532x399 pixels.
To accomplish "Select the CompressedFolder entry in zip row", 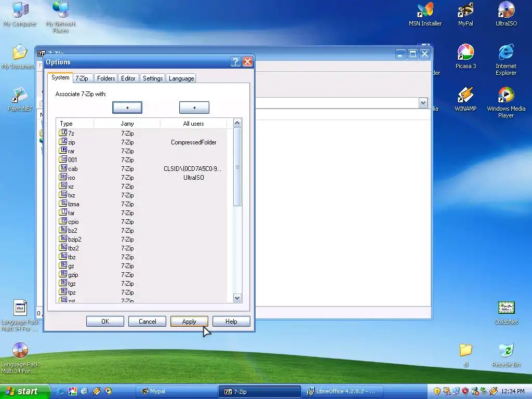I will pos(193,142).
